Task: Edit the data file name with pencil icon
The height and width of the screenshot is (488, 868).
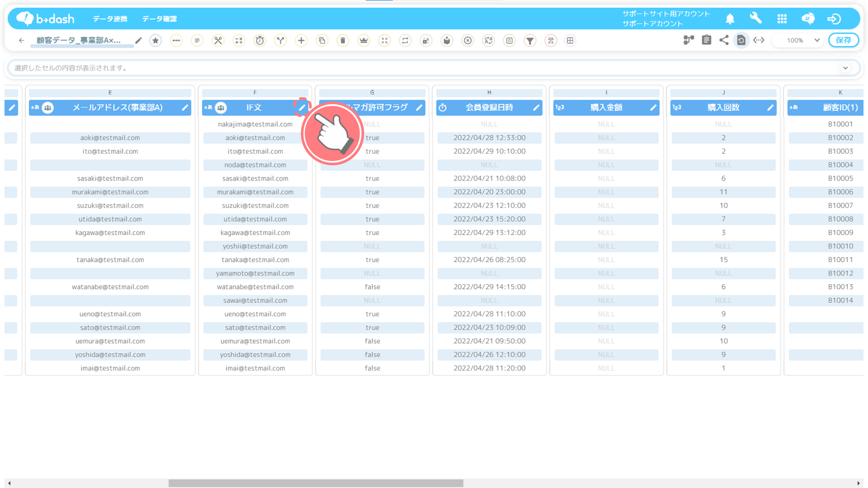Action: [x=138, y=40]
